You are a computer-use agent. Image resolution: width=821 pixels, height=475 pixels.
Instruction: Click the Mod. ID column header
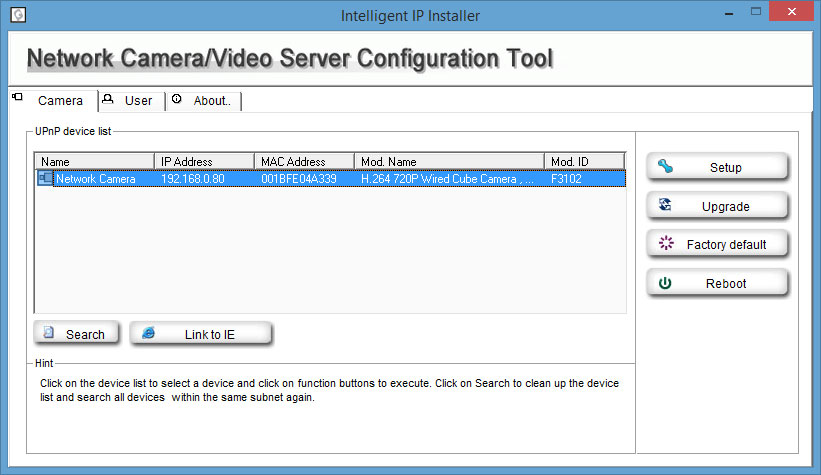coord(585,161)
